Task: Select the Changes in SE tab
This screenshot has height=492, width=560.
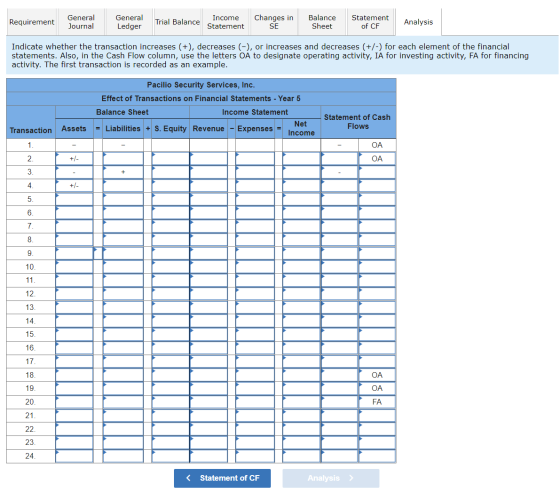Action: [x=274, y=22]
